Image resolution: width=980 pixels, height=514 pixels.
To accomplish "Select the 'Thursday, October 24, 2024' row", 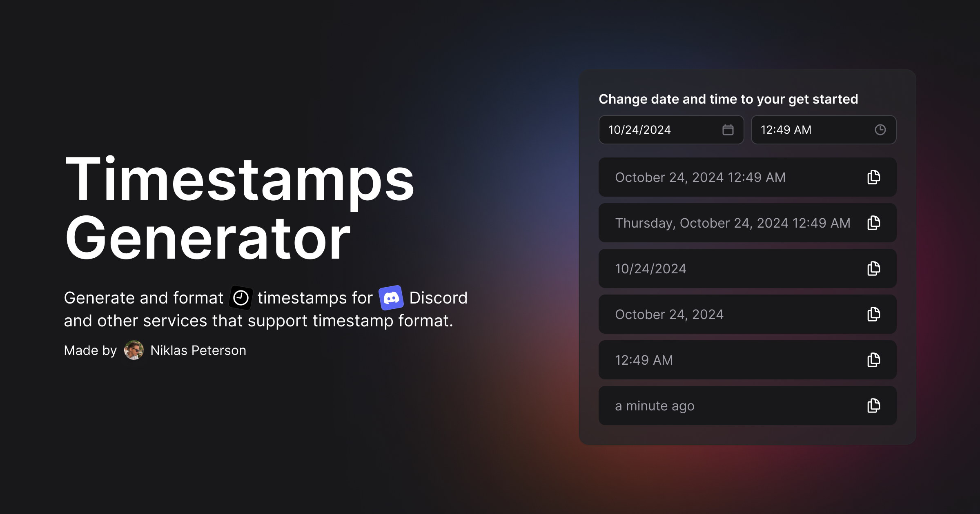I will click(747, 223).
